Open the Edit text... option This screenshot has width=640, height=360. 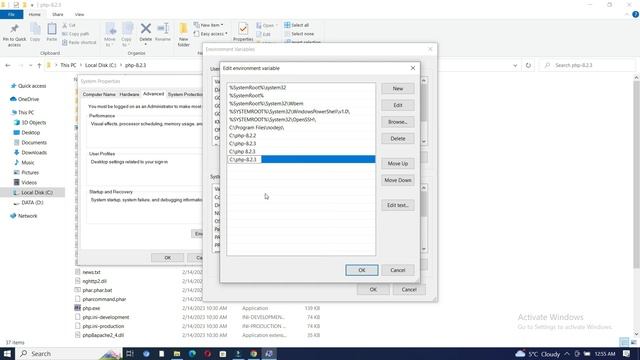[398, 205]
